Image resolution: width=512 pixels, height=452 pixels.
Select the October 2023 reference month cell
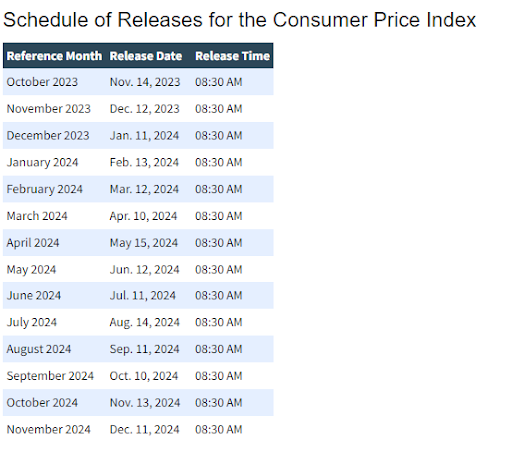tap(42, 82)
